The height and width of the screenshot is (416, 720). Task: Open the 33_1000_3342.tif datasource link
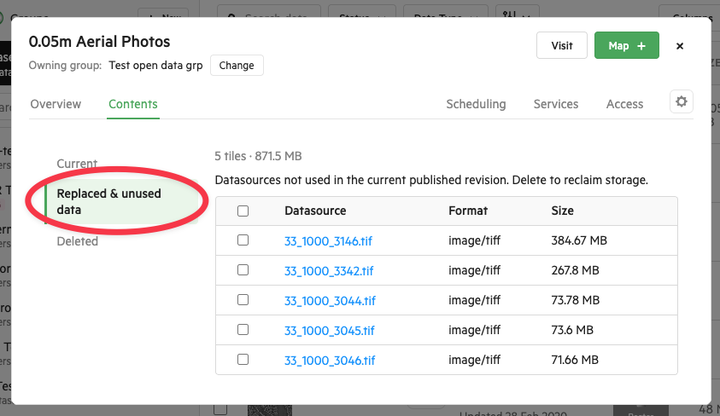click(329, 271)
